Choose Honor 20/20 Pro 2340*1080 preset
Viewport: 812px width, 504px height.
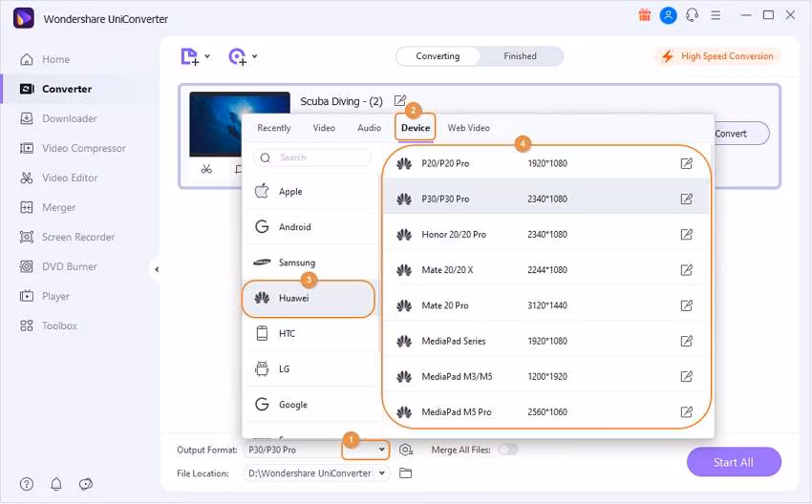[x=545, y=235]
